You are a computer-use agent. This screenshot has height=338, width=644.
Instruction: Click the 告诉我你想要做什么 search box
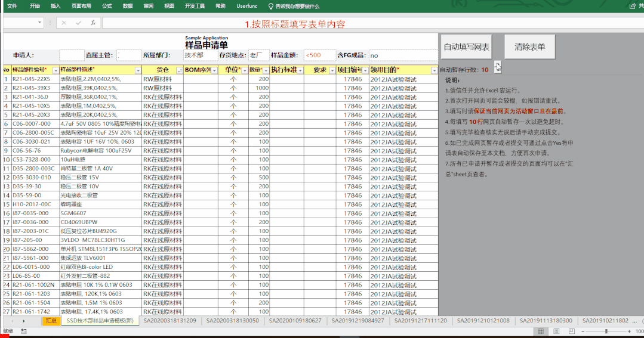[x=293, y=6]
